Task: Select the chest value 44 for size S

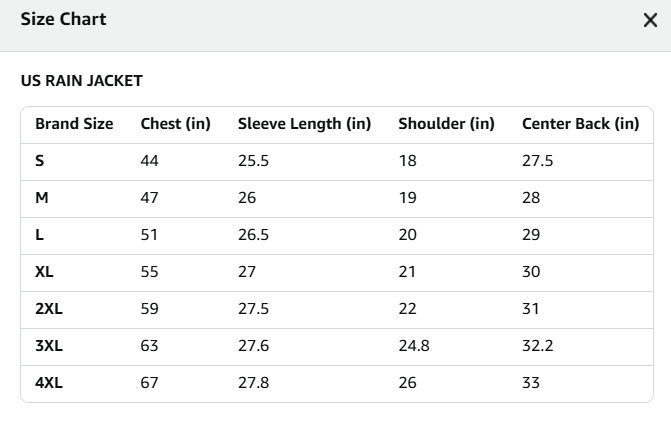Action: [150, 161]
